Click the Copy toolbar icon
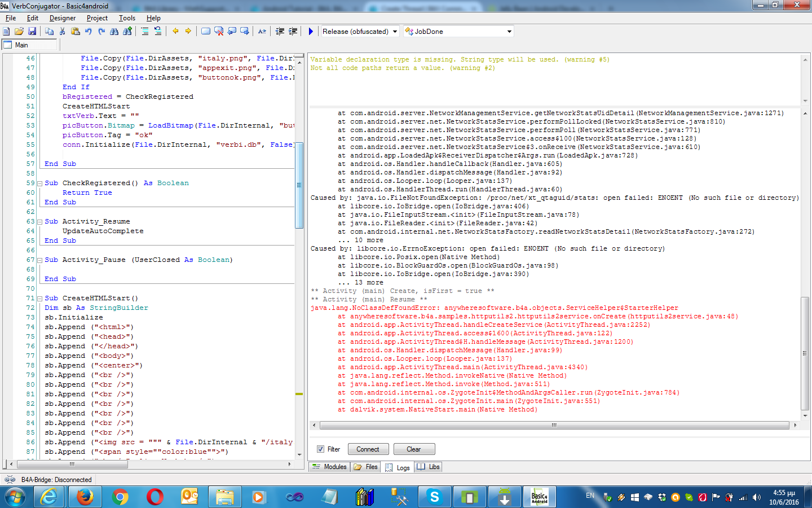 point(49,32)
